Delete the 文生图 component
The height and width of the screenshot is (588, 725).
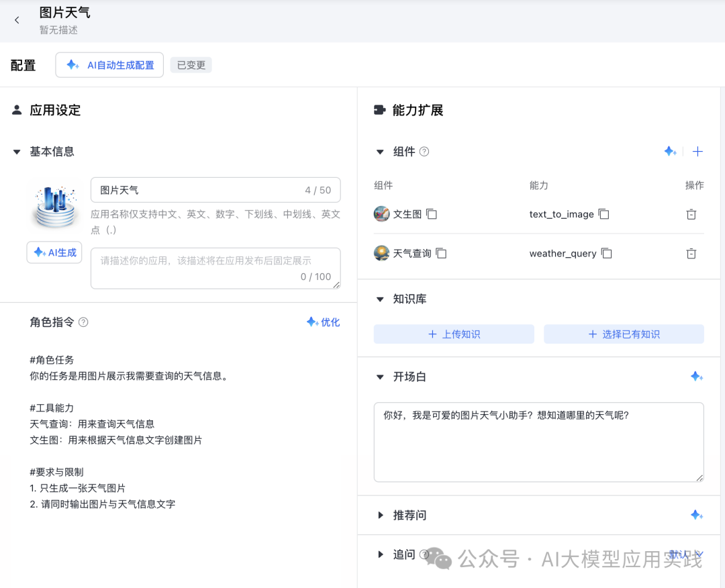[x=691, y=214]
